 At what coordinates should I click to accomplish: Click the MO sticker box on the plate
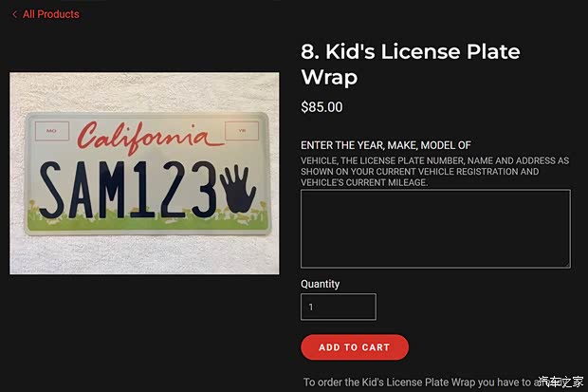pyautogui.click(x=52, y=131)
